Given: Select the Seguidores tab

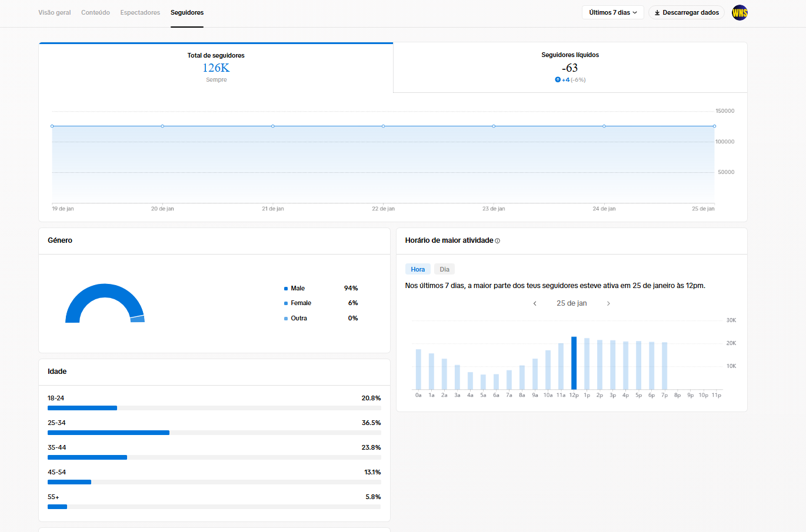Looking at the screenshot, I should pos(187,12).
